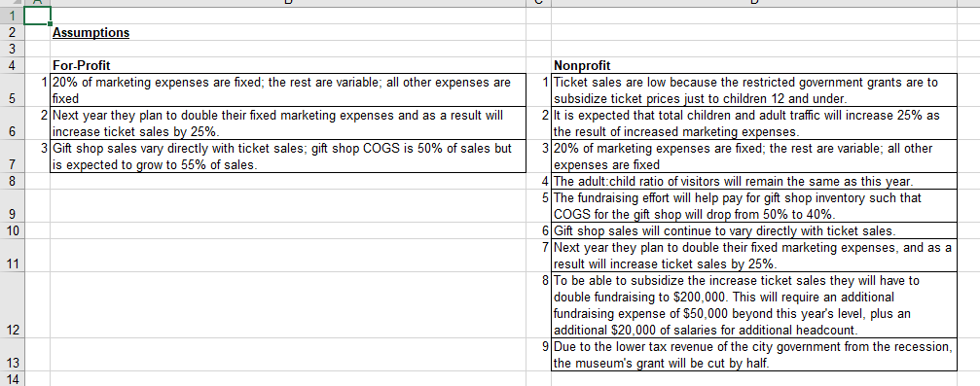980x386 pixels.
Task: Select row header 4
Action: click(x=12, y=65)
